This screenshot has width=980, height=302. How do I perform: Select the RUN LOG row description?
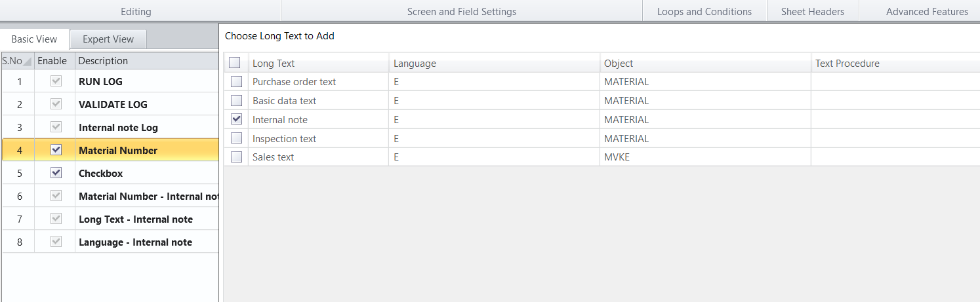[100, 82]
